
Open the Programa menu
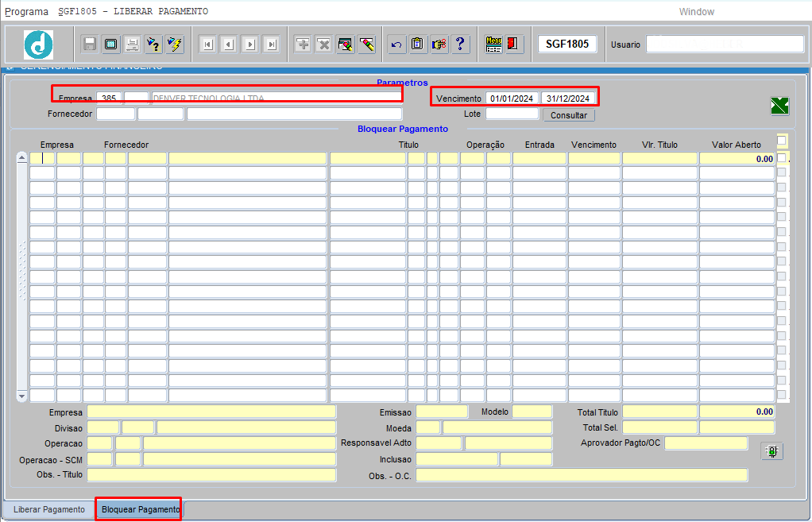tap(26, 11)
